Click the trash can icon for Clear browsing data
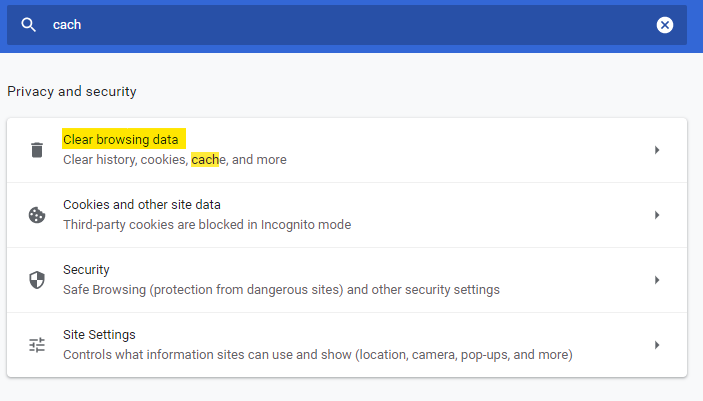 (x=37, y=150)
